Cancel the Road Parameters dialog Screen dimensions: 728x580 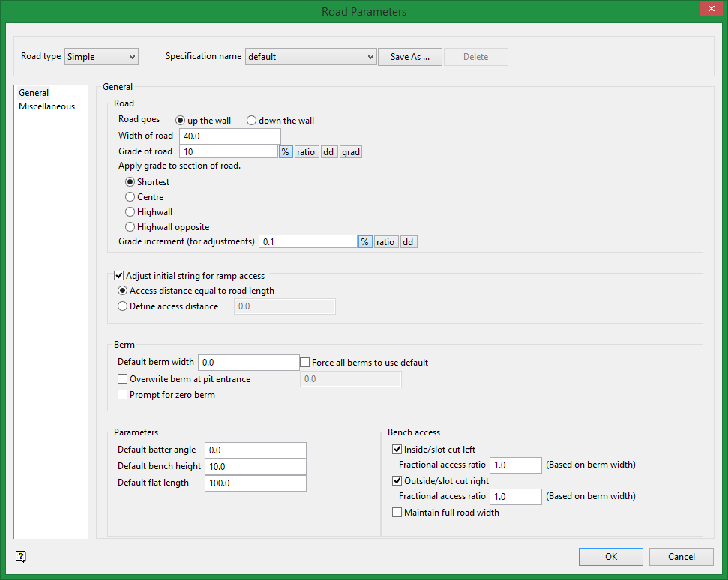pos(681,557)
